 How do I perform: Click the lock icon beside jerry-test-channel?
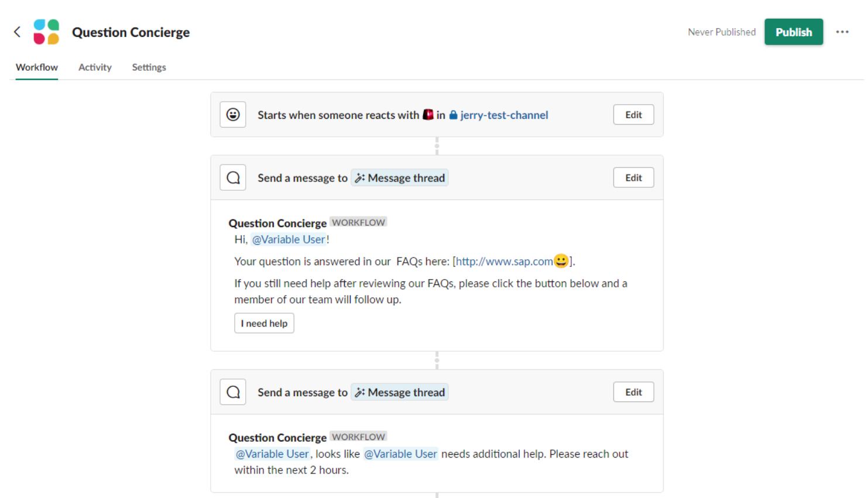[453, 115]
